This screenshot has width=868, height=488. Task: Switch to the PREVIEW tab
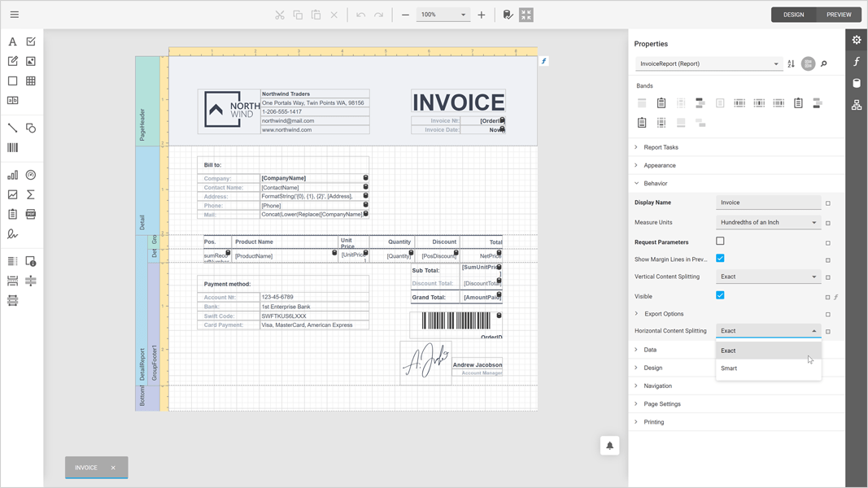pyautogui.click(x=838, y=14)
